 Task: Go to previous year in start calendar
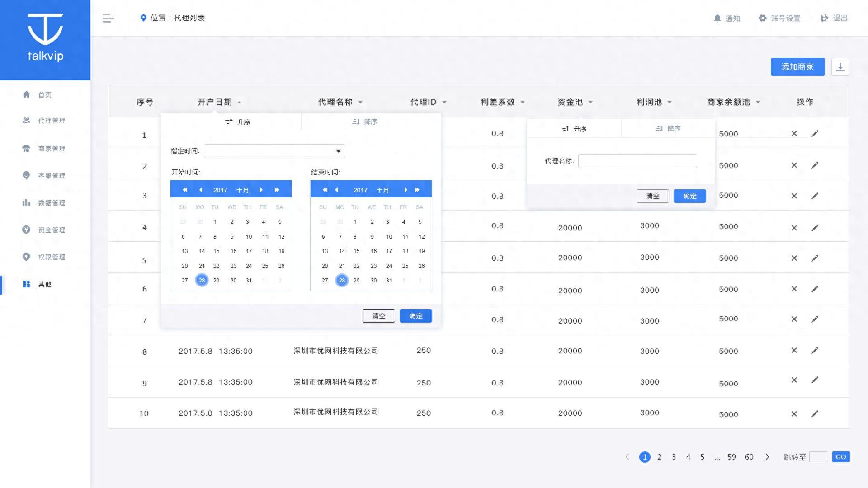pyautogui.click(x=185, y=190)
